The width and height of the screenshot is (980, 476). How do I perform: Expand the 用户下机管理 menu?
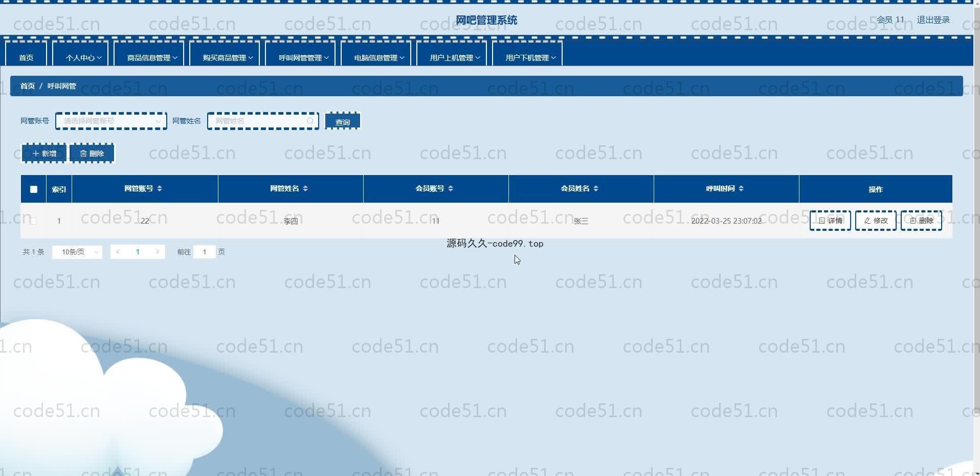(x=527, y=54)
